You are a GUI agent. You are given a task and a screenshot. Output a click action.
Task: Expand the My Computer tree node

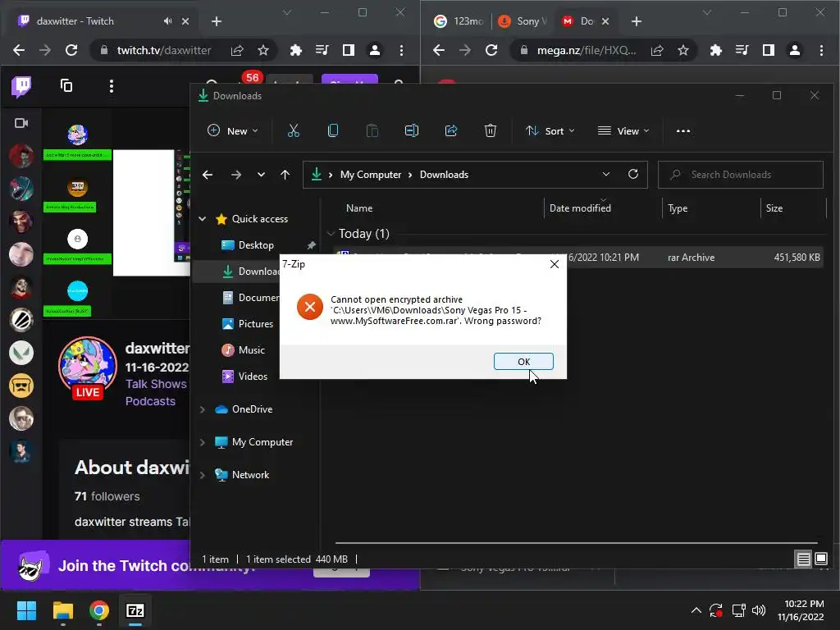pyautogui.click(x=203, y=442)
